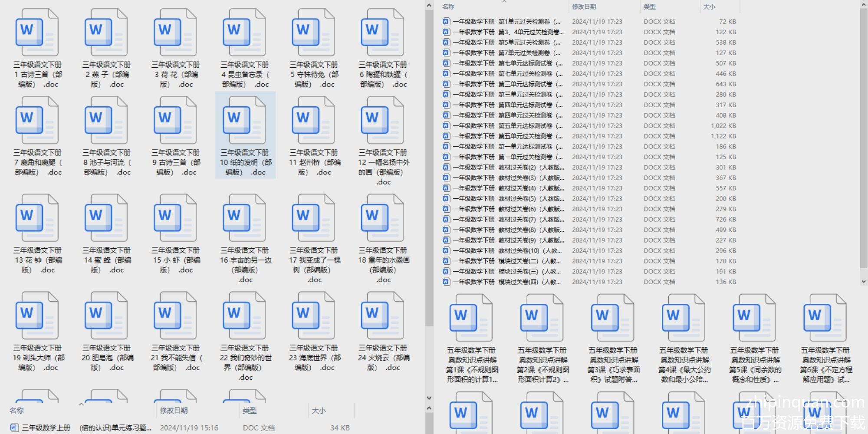Click the scroll-up arrow of the 三年级语文下册 icon pane

(429, 5)
